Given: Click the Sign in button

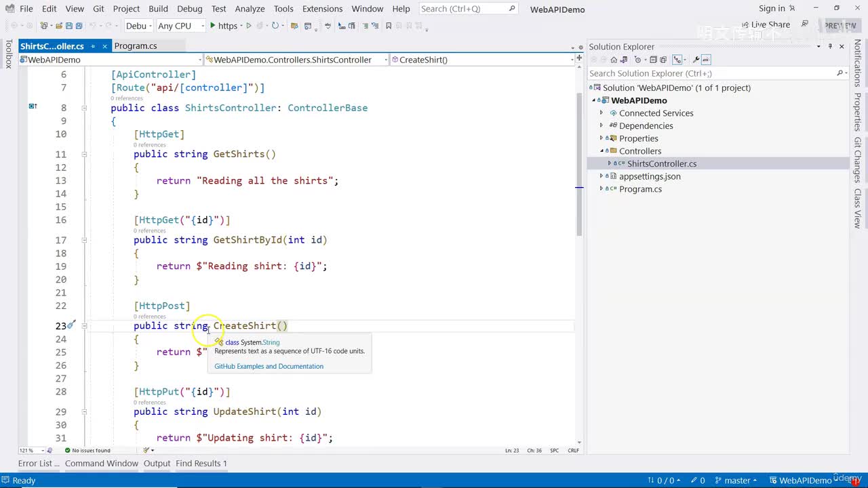Looking at the screenshot, I should coord(776,9).
